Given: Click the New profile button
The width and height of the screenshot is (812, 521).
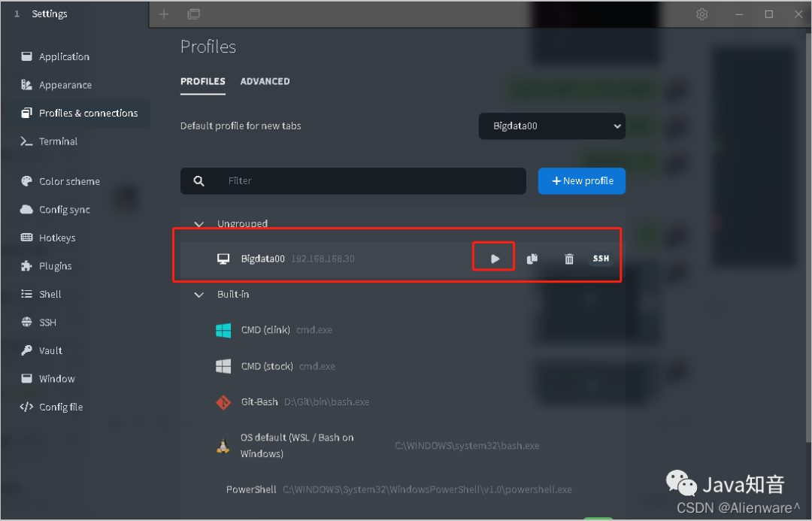Looking at the screenshot, I should coord(581,180).
